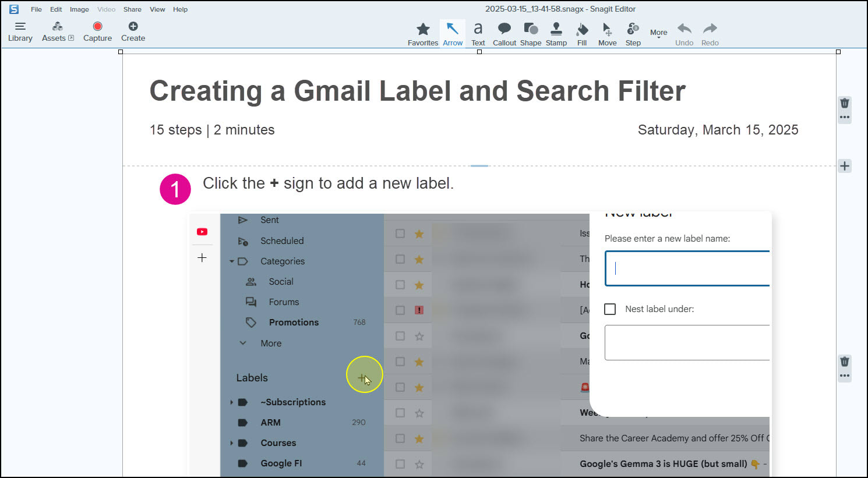868x478 pixels.
Task: Click inside the new label name text field
Action: pos(687,268)
